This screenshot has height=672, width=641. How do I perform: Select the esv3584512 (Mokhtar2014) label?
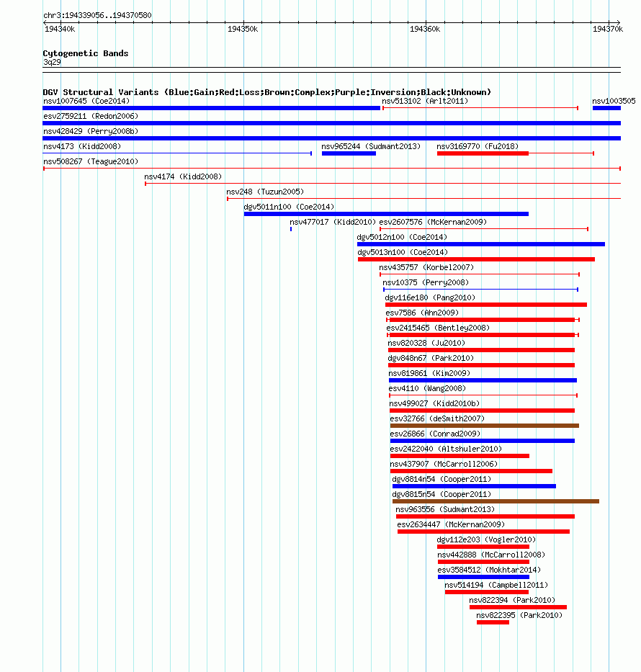[489, 570]
